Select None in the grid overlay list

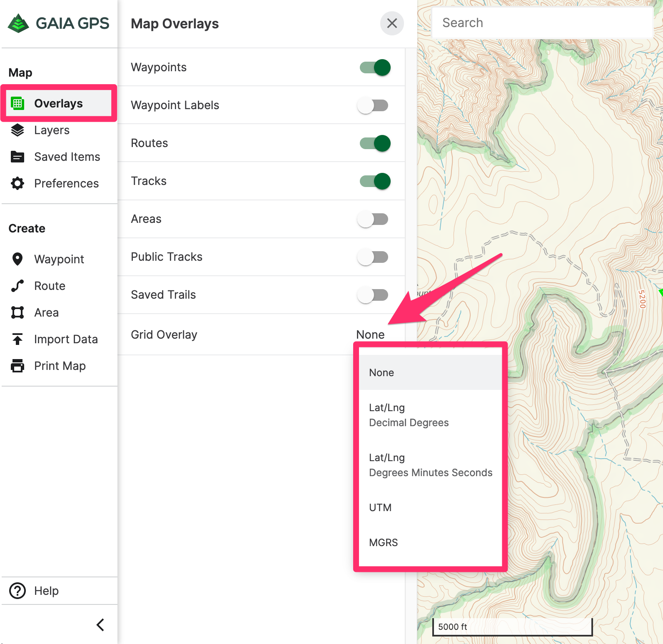click(431, 372)
